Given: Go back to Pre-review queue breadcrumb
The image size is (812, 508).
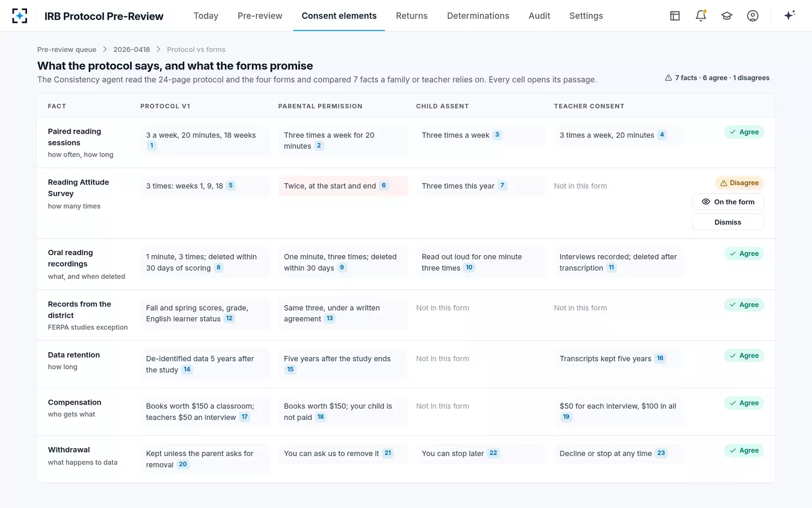Looking at the screenshot, I should (x=67, y=50).
